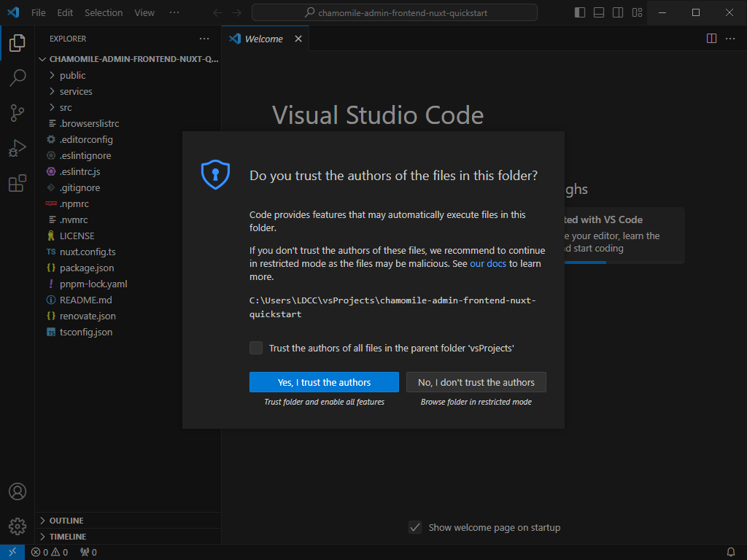747x560 pixels.
Task: Expand the public folder
Action: (128, 75)
